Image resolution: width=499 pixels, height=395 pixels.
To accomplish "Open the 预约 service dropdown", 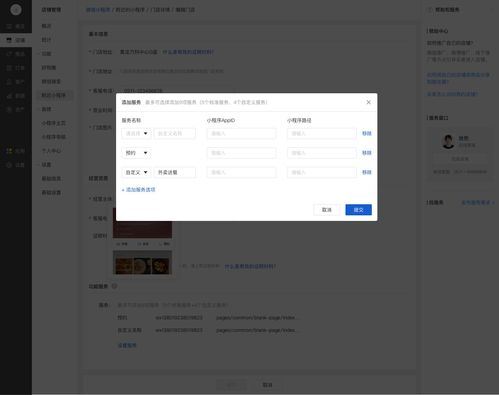I will pos(136,153).
